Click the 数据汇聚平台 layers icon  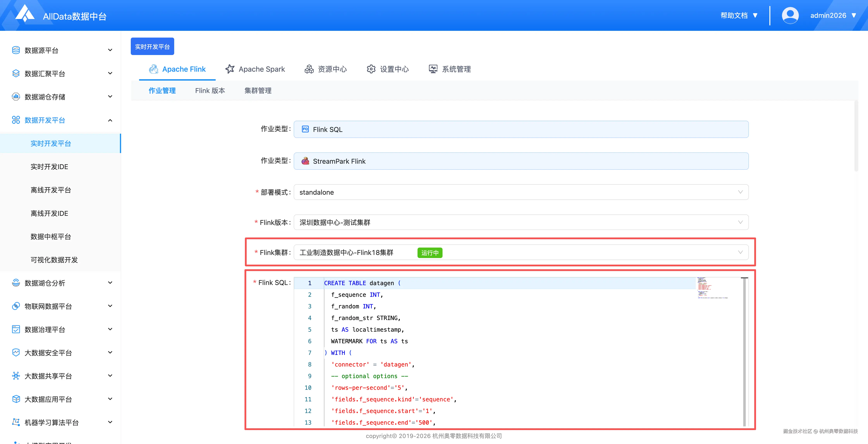point(16,73)
